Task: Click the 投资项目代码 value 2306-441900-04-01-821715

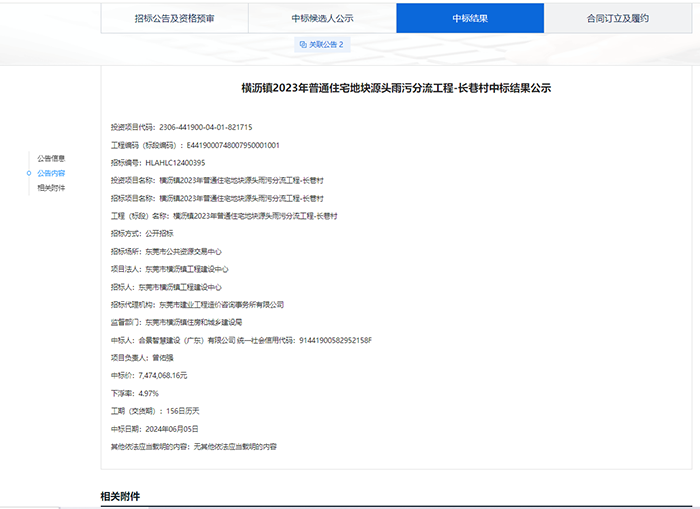Action: click(x=205, y=128)
